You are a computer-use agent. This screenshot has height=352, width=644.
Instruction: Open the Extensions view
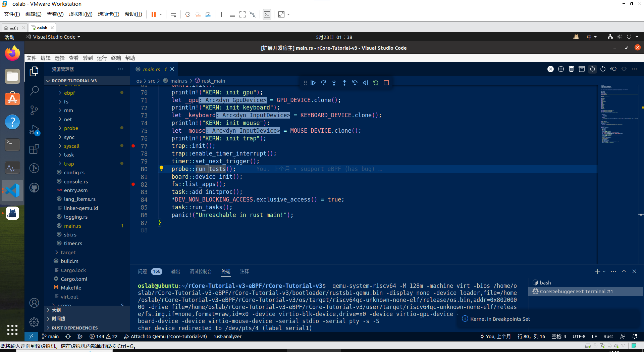pyautogui.click(x=34, y=149)
